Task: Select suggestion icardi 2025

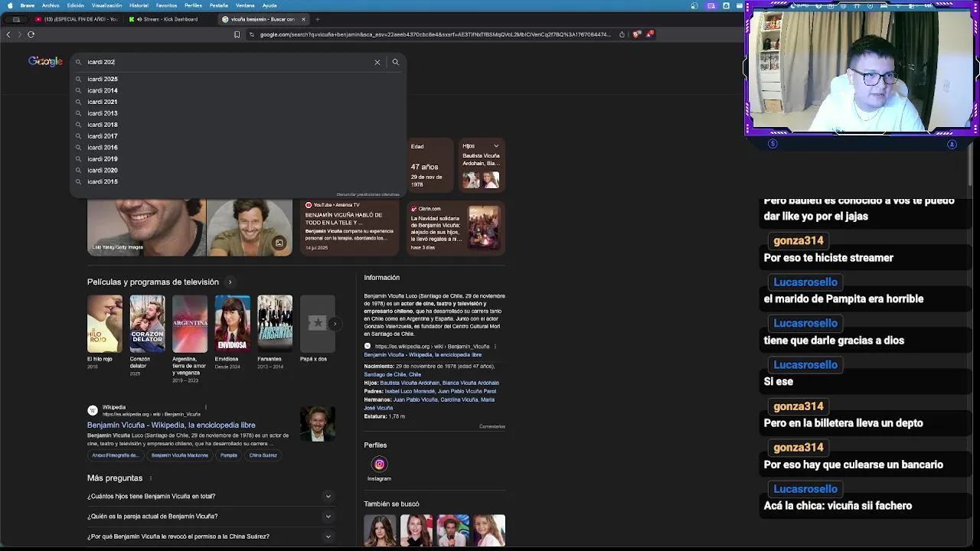Action: [x=237, y=79]
